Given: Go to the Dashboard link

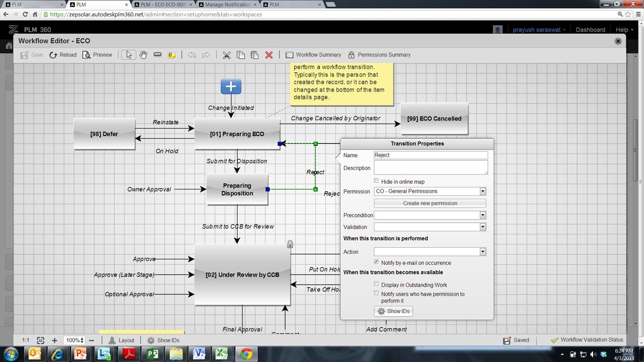Looking at the screenshot, I should 589,29.
